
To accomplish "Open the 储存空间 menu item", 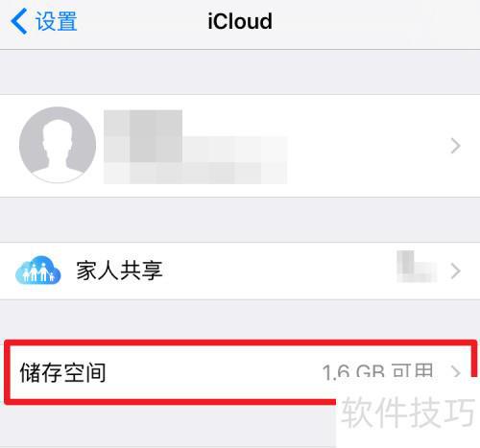I will [240, 372].
